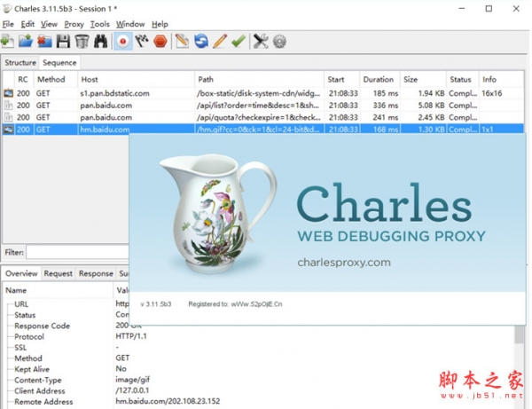Save session with the floppy disk icon

point(63,42)
